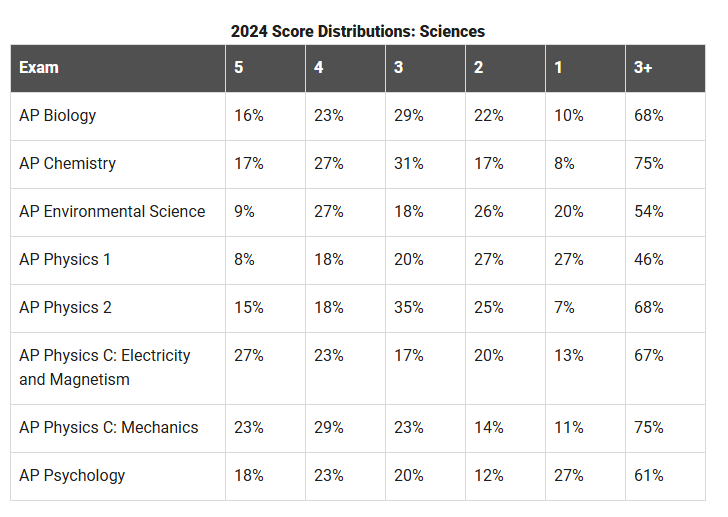Select "AP Physics C: Electricity and Magnetism" cell
Image resolution: width=728 pixels, height=517 pixels.
104,367
